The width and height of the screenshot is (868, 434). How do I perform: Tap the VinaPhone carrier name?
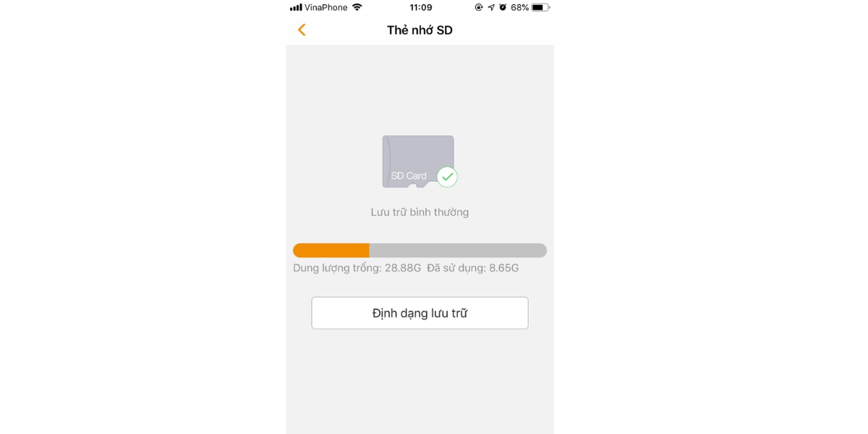pyautogui.click(x=326, y=7)
